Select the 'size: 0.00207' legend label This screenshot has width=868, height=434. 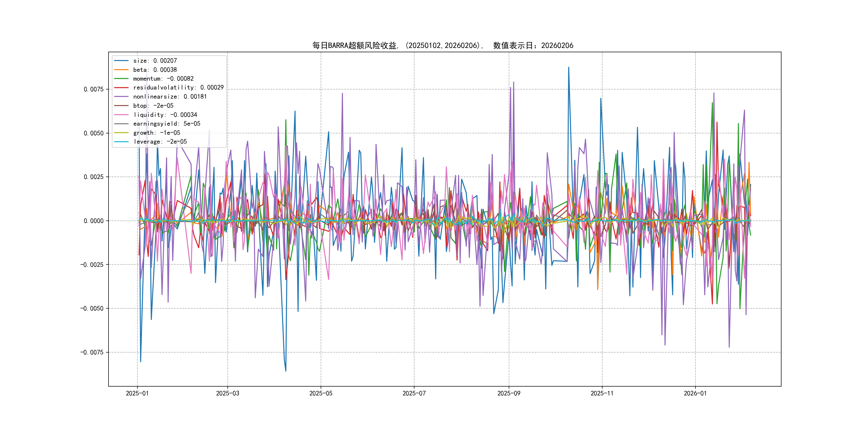click(155, 61)
